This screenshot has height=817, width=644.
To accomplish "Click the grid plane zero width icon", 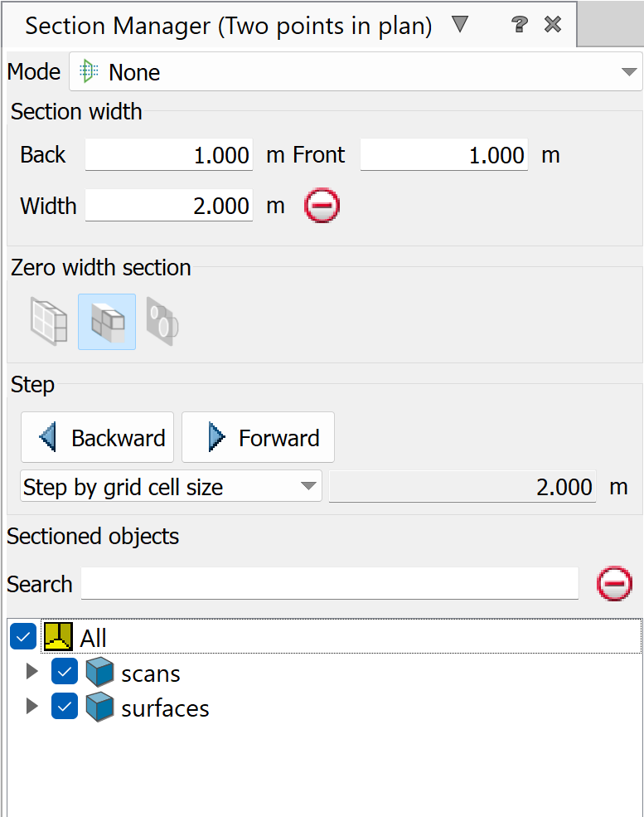I will click(x=49, y=322).
